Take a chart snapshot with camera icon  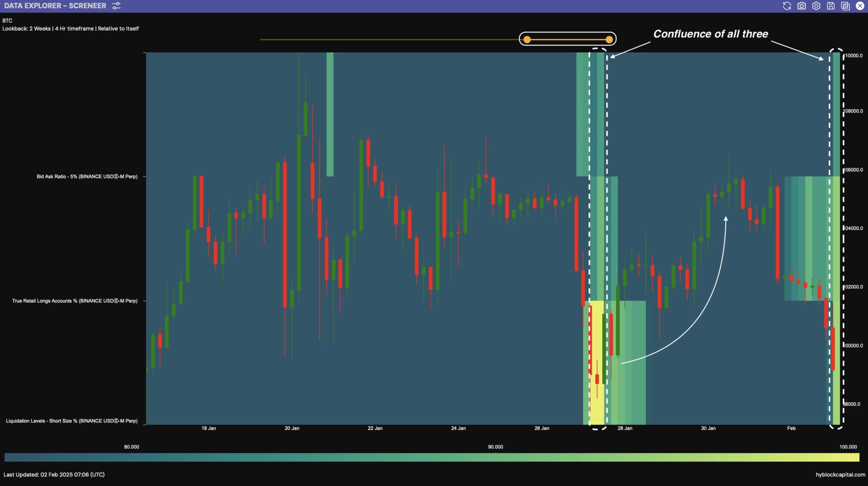(802, 6)
